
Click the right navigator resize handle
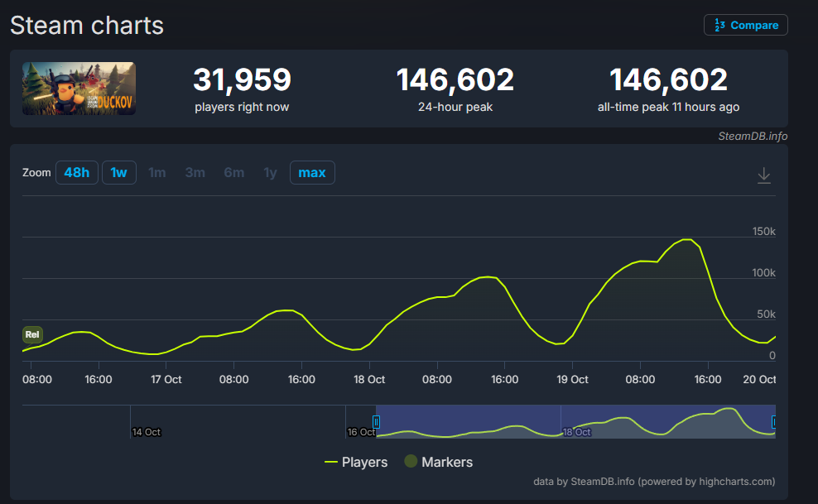pyautogui.click(x=773, y=422)
